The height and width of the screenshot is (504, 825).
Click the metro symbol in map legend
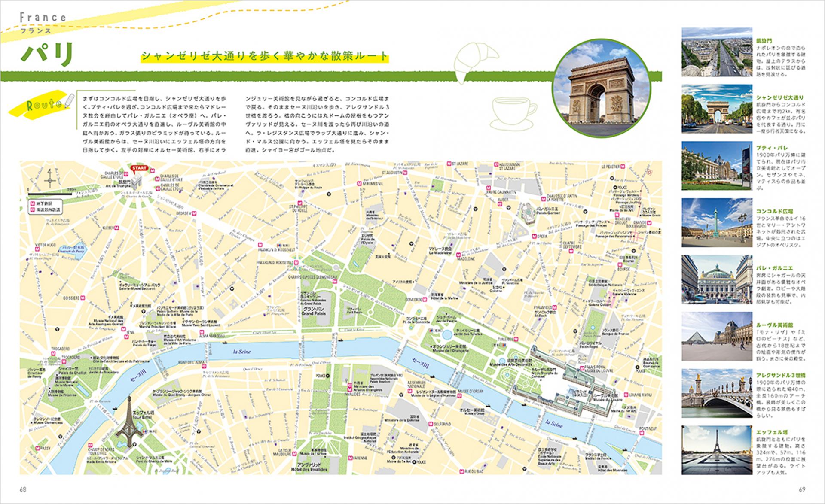33,204
